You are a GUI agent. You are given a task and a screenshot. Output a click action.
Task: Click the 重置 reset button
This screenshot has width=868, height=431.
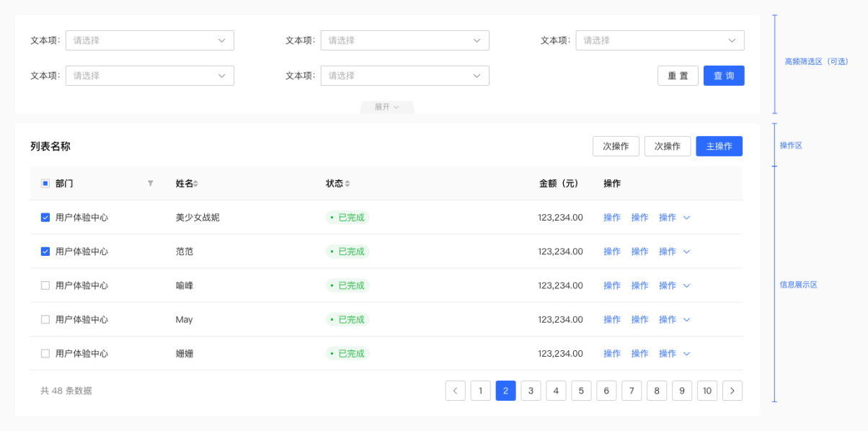tap(678, 76)
